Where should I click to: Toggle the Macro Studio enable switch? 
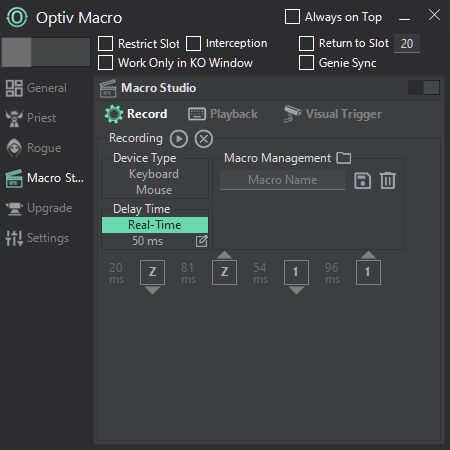coord(424,88)
